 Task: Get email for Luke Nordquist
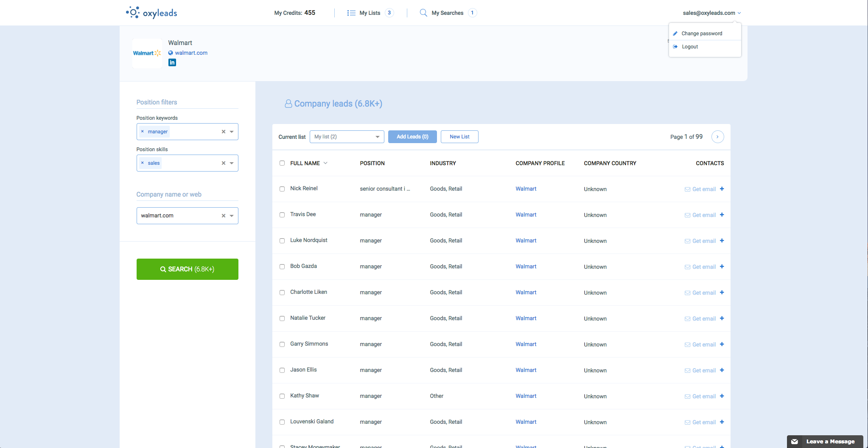[x=700, y=241]
